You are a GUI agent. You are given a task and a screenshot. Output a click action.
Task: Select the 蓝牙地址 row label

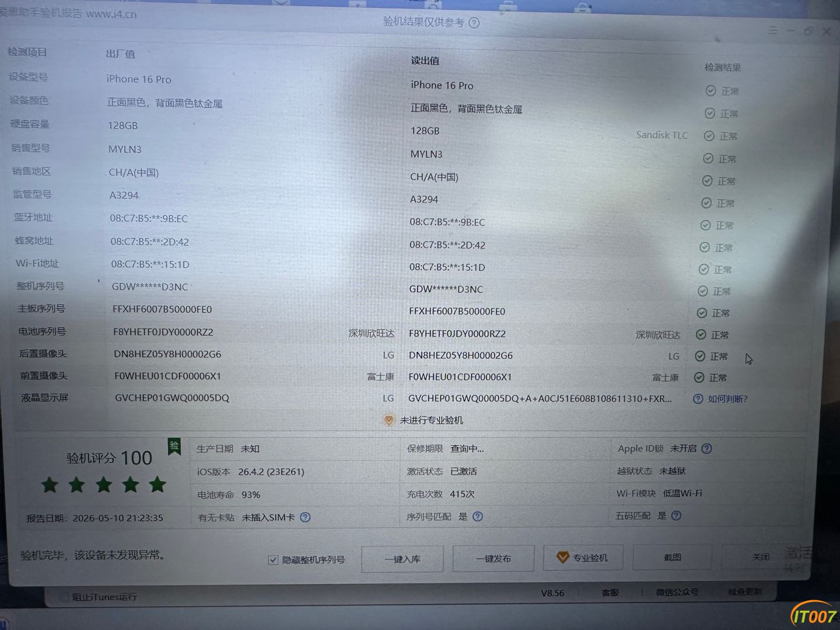pyautogui.click(x=33, y=217)
